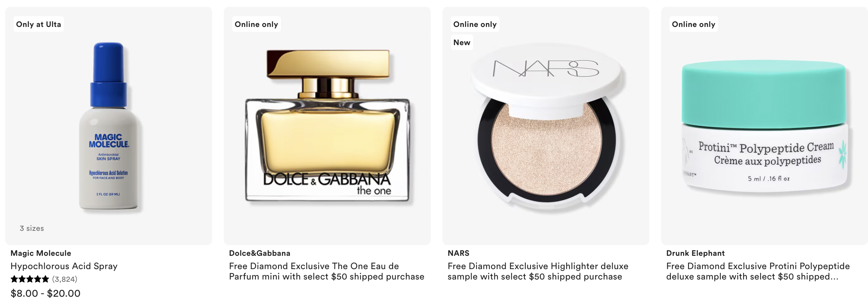This screenshot has width=868, height=298.
Task: Click the $8.00 - $20.00 price
Action: click(x=45, y=293)
